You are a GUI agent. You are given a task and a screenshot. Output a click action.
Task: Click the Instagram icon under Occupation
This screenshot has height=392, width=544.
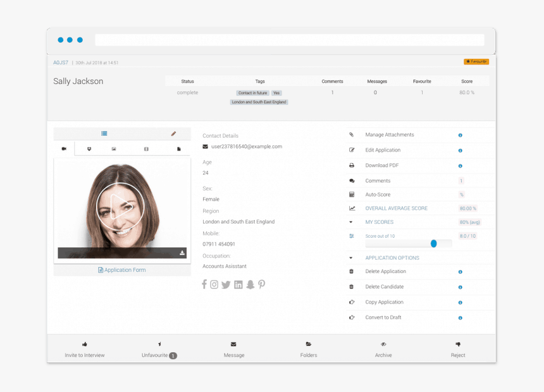[x=214, y=285]
